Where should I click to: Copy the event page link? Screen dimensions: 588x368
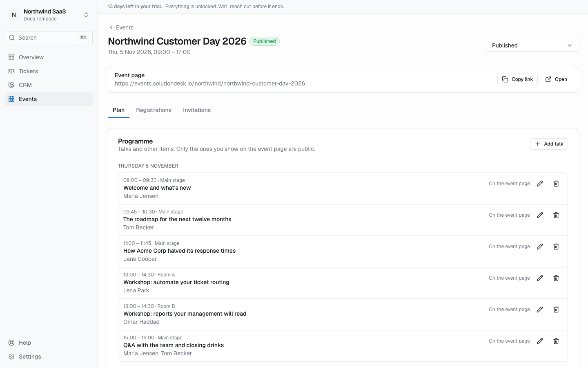(517, 79)
